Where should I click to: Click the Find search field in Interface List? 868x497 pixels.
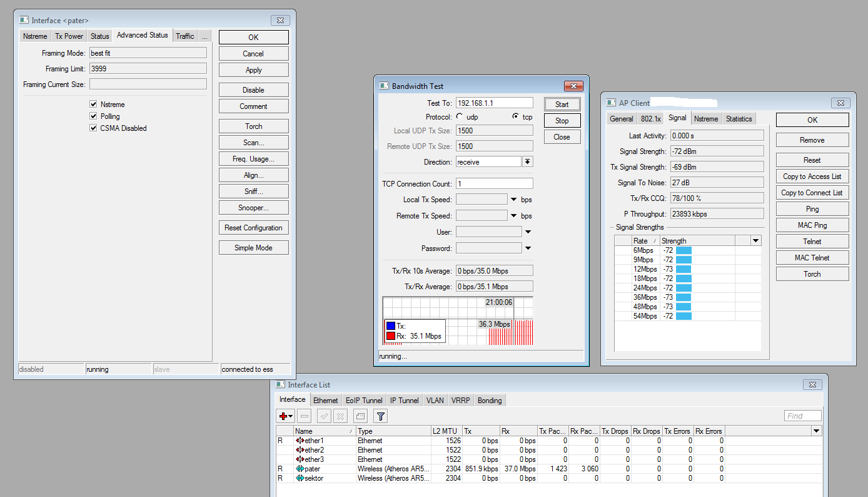(x=803, y=416)
